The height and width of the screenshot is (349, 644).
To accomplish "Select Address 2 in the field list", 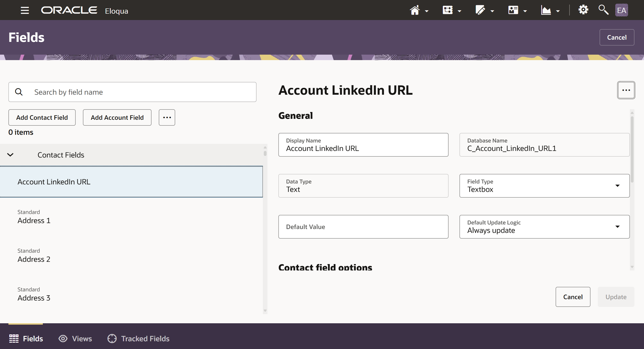I will (x=34, y=259).
